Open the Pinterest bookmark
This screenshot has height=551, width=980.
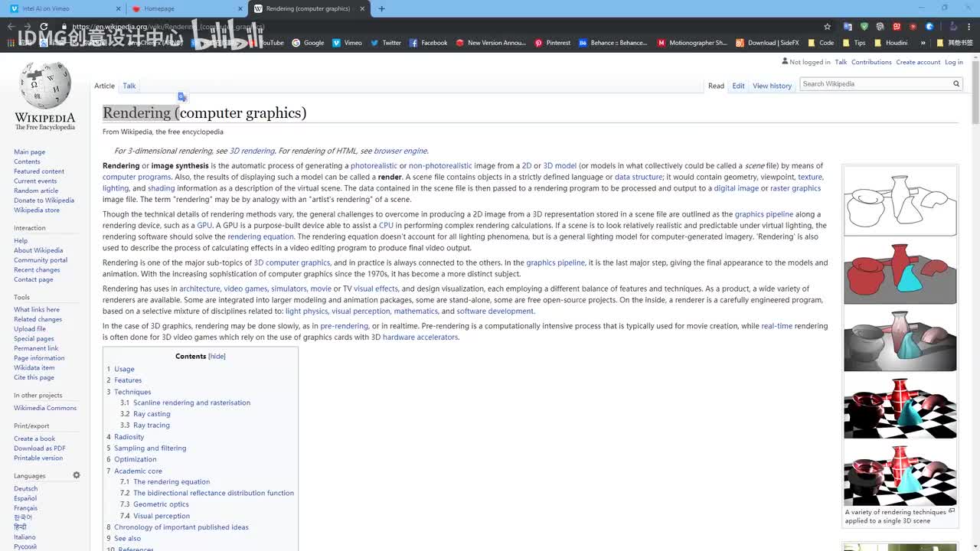[553, 43]
